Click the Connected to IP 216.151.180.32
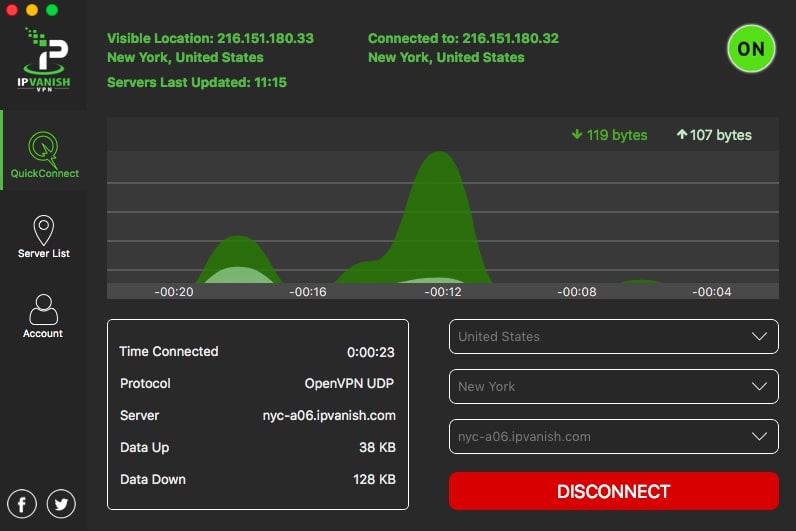The width and height of the screenshot is (796, 531). coord(510,39)
